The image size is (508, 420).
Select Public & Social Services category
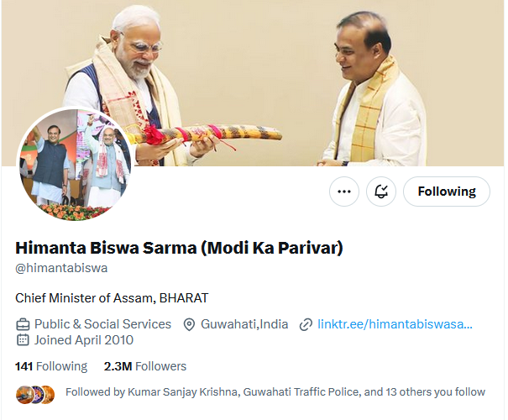102,324
